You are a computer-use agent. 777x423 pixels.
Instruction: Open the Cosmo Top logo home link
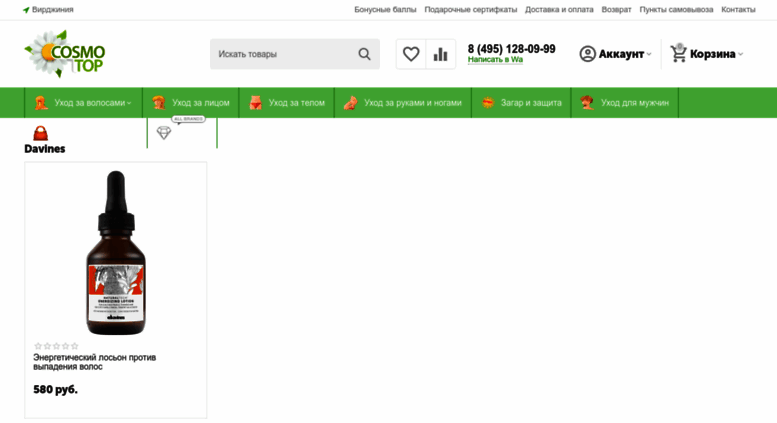[x=65, y=54]
